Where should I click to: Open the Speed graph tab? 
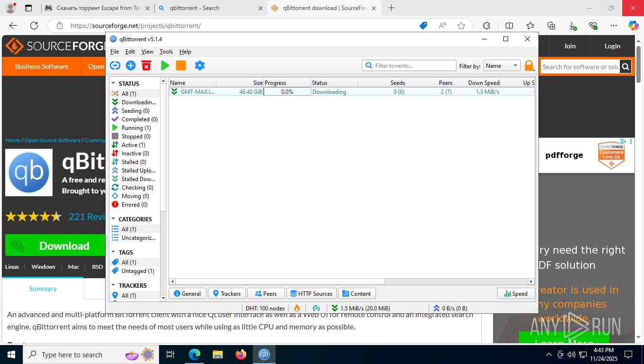[x=516, y=293]
